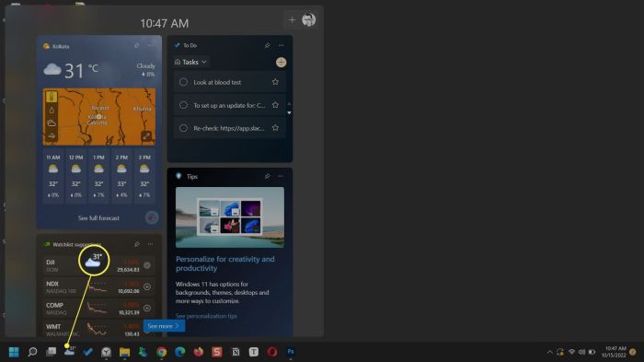Pin the Tips widget
This screenshot has width=644, height=362.
click(x=268, y=176)
